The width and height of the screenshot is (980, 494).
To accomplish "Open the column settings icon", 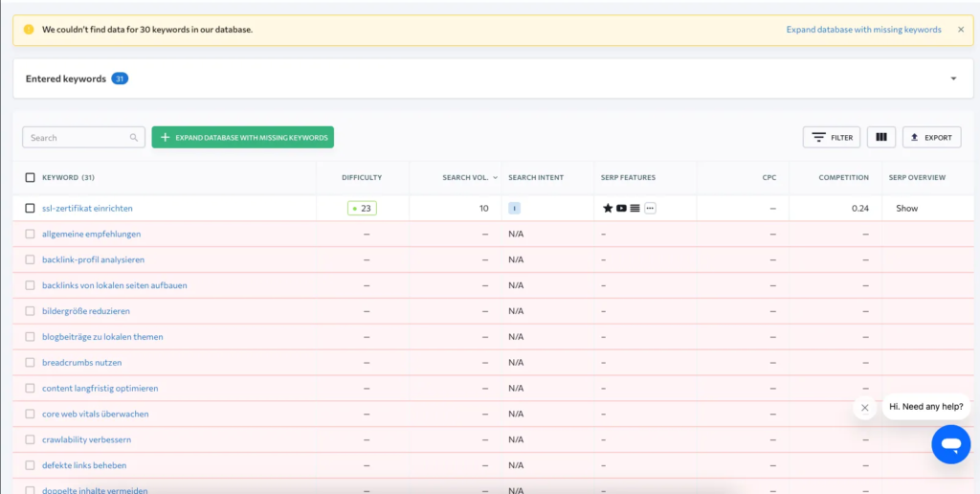I will pyautogui.click(x=881, y=138).
